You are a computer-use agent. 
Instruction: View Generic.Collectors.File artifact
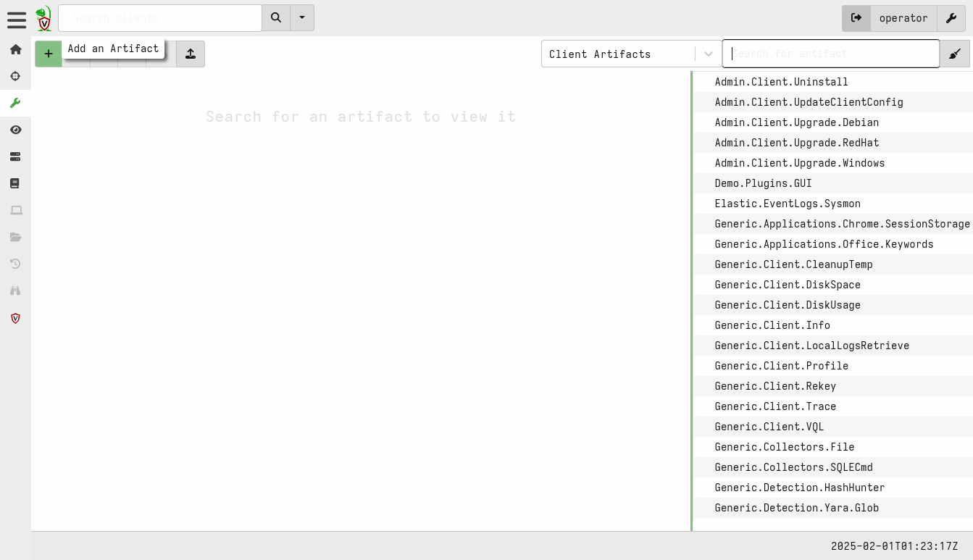click(833, 447)
